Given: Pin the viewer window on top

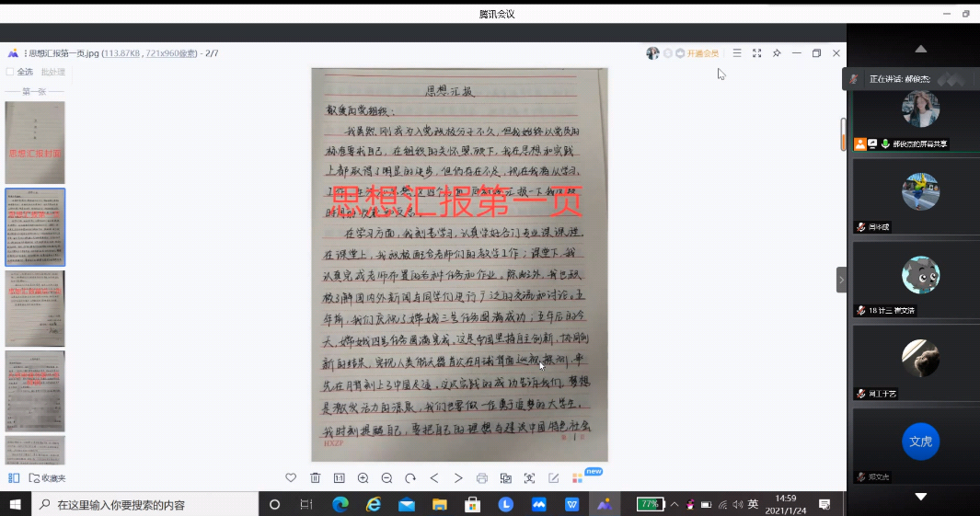Looking at the screenshot, I should tap(777, 53).
